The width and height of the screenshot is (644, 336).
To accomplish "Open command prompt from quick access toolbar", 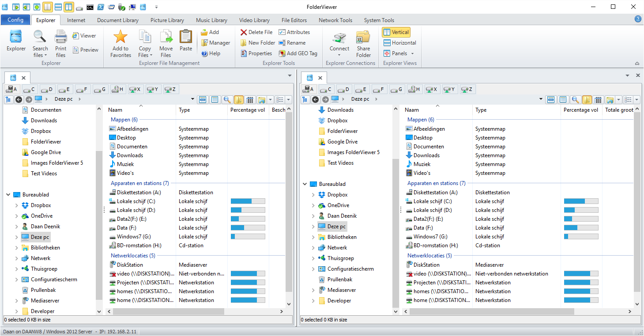I will coord(90,7).
